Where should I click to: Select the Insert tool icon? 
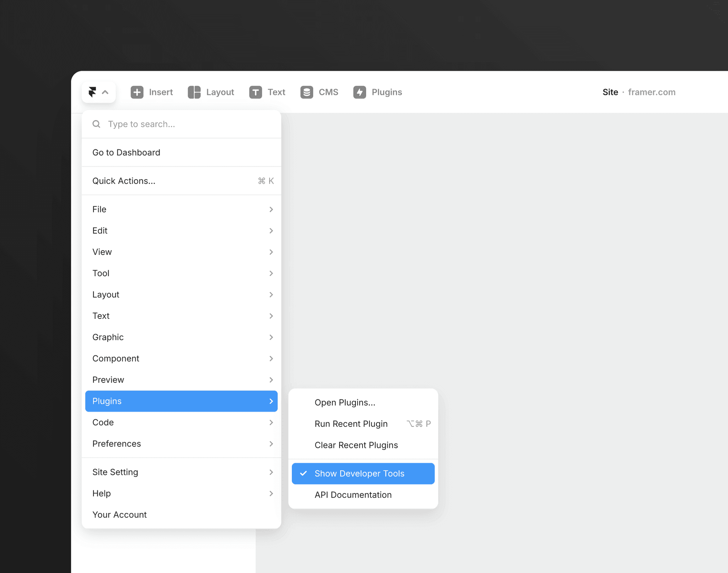click(137, 92)
